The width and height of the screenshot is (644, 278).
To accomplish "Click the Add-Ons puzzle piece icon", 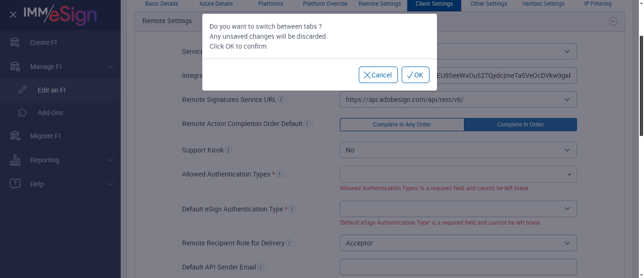I will coord(23,113).
